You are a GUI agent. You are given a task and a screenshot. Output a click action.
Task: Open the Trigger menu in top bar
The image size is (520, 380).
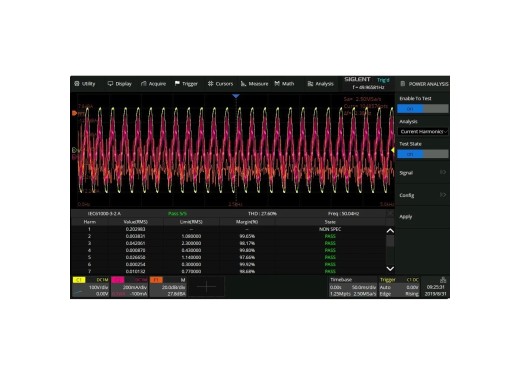point(186,84)
